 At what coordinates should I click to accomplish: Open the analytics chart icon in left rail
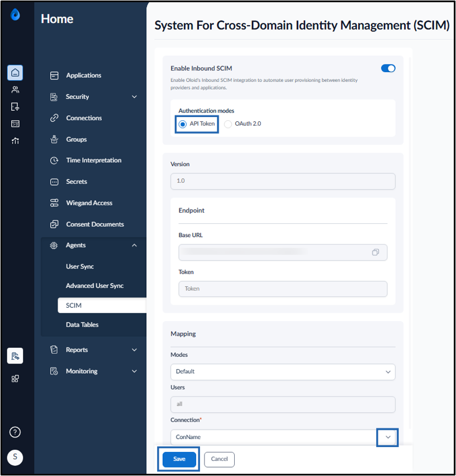(x=15, y=141)
